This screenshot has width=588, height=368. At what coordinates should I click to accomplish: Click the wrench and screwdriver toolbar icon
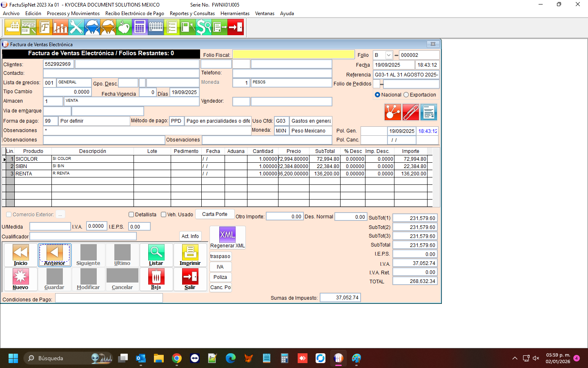[76, 27]
